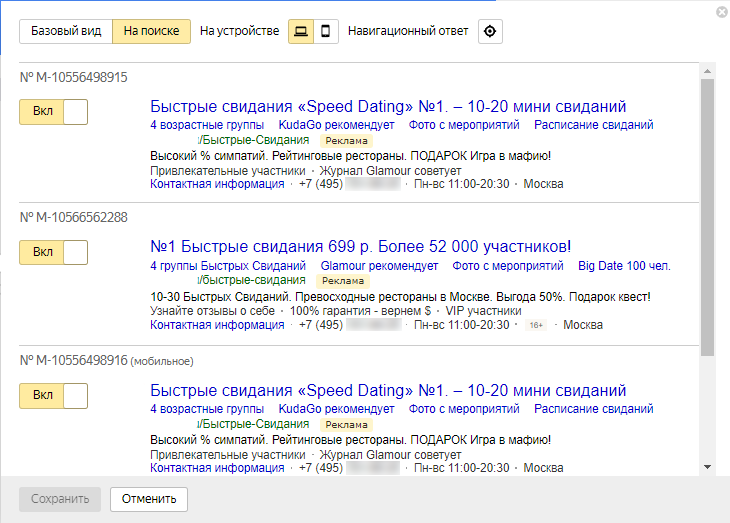Screen dimensions: 730x523
Task: Click /Быстрые-Свидания display URL in first ad
Action: pyautogui.click(x=253, y=140)
